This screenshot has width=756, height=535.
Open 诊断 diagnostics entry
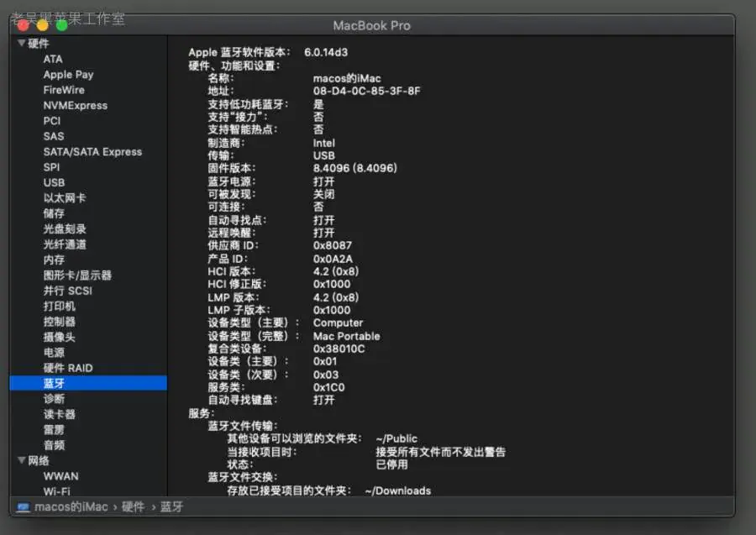click(x=54, y=398)
